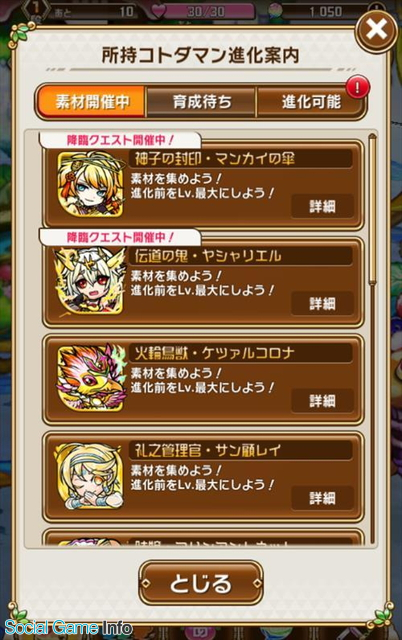Tap the rainbow orb currency icon
The width and height of the screenshot is (402, 640).
275,10
